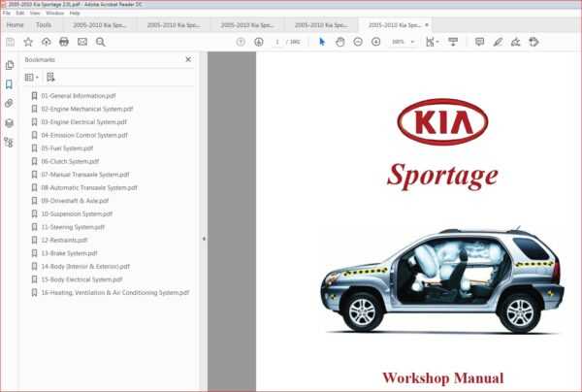Open fit page options icon
The width and height of the screenshot is (582, 392).
point(432,42)
